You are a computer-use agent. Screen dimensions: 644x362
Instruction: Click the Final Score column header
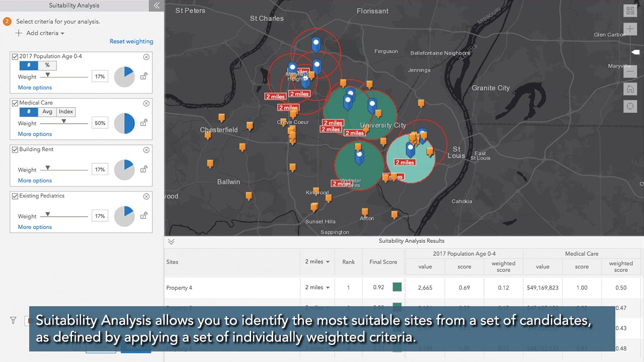[383, 262]
